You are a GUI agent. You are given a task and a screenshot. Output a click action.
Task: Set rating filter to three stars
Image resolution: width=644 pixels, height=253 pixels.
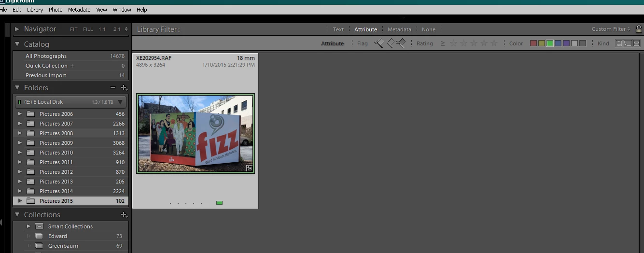click(474, 43)
